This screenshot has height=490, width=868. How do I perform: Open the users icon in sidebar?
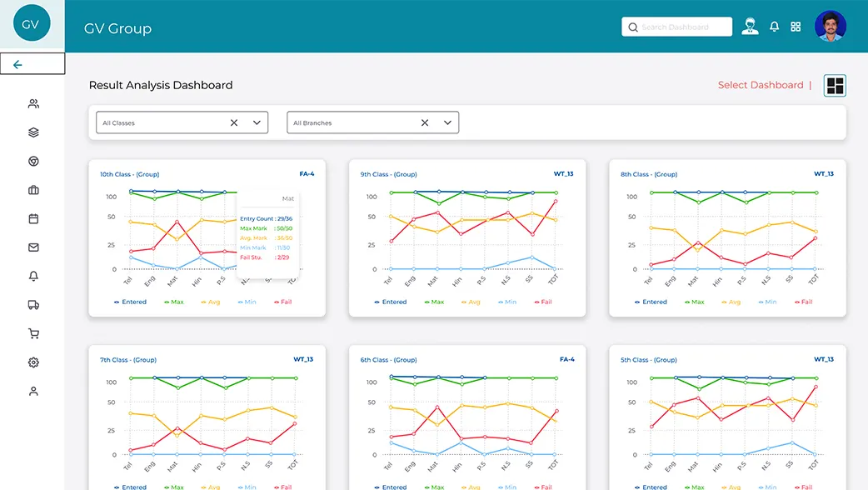[33, 103]
